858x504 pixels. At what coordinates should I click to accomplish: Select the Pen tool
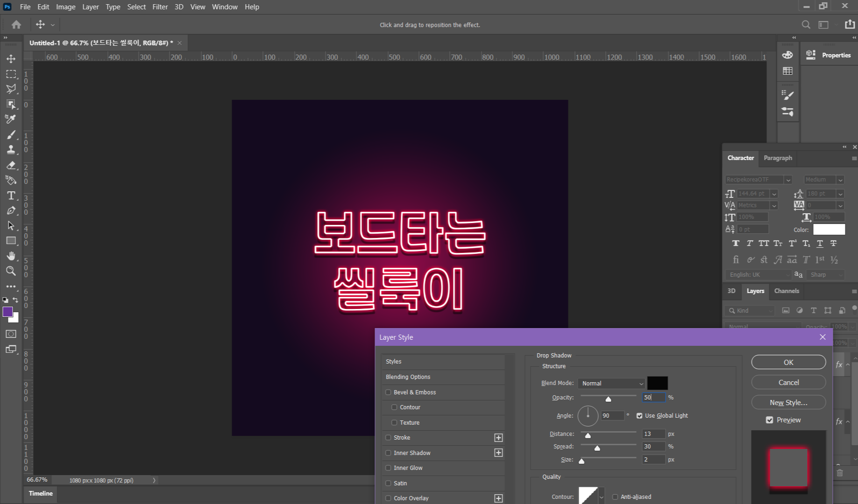[11, 210]
